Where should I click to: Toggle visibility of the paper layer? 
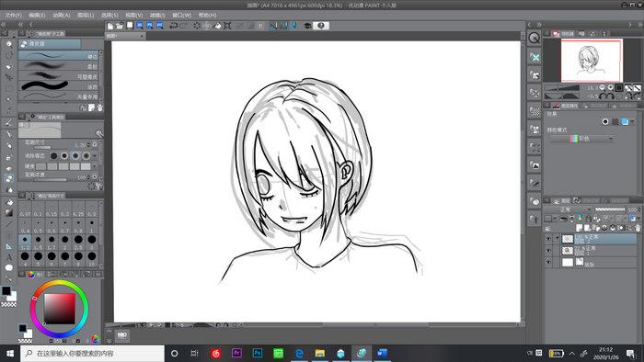[x=548, y=263]
